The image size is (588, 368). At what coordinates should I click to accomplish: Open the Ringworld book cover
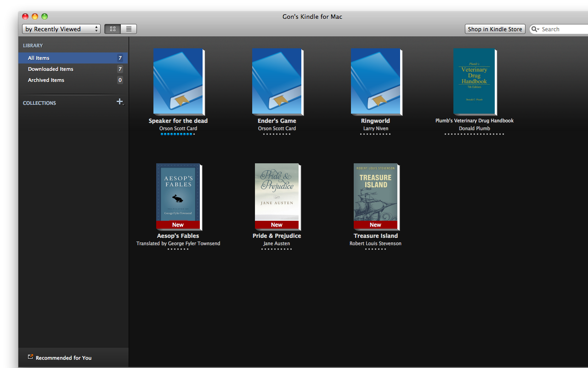point(376,82)
